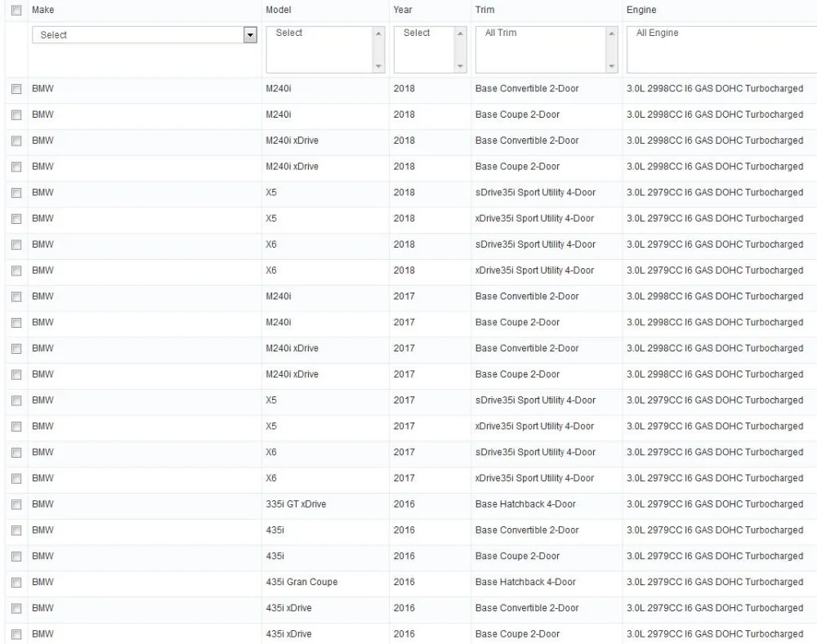Check the 2018 X6 xDrive35i row
The width and height of the screenshot is (817, 644).
16,271
